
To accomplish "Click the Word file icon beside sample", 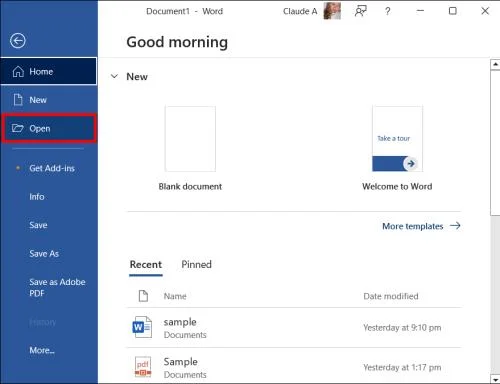I will coord(142,327).
